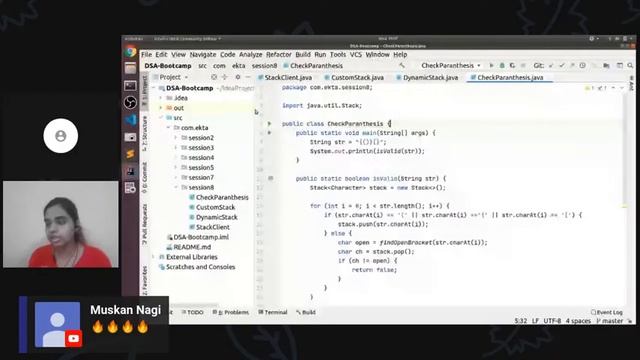Open Sublime Text from the dock
Image resolution: width=640 pixels, height=360 pixels.
point(131,153)
